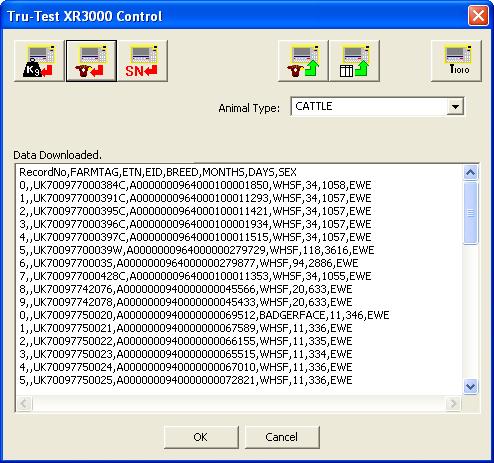
Task: Select the row containing UK700977000384C
Action: coord(195,185)
